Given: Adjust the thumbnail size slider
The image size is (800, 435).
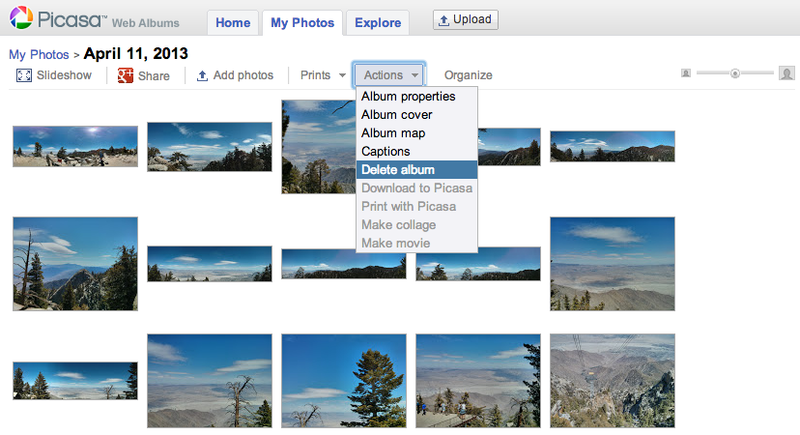Looking at the screenshot, I should pos(735,73).
